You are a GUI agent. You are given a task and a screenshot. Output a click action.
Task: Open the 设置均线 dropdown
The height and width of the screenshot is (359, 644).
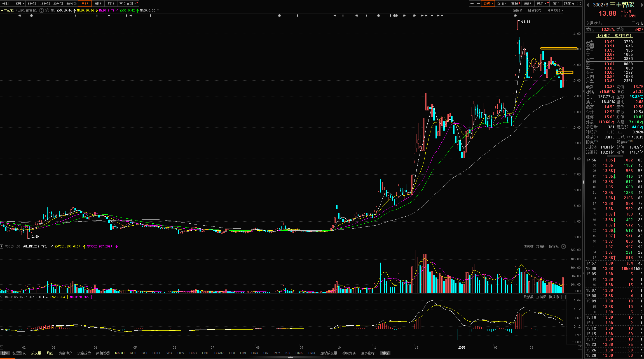click(555, 10)
